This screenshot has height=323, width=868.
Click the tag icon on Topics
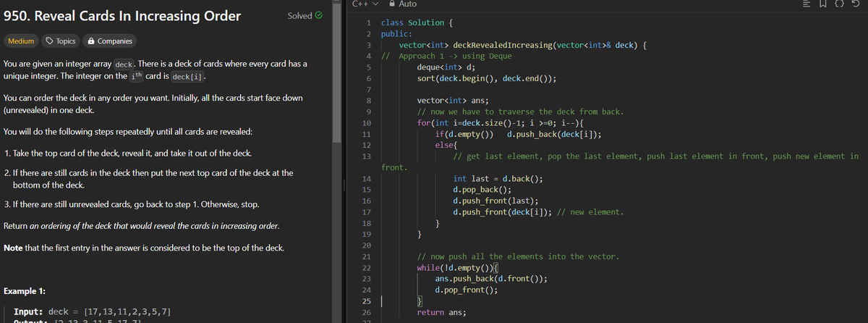coord(50,41)
